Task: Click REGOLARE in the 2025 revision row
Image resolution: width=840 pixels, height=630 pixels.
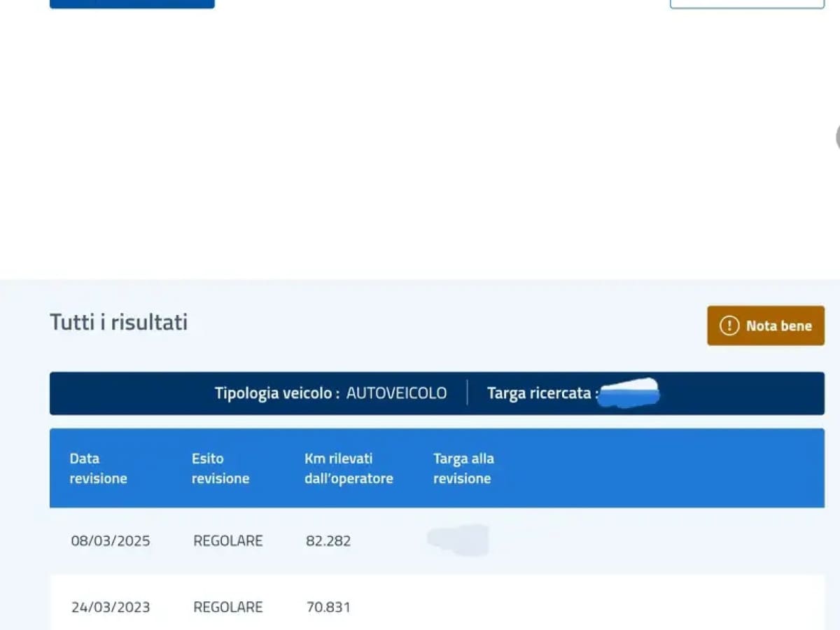Action: click(227, 541)
